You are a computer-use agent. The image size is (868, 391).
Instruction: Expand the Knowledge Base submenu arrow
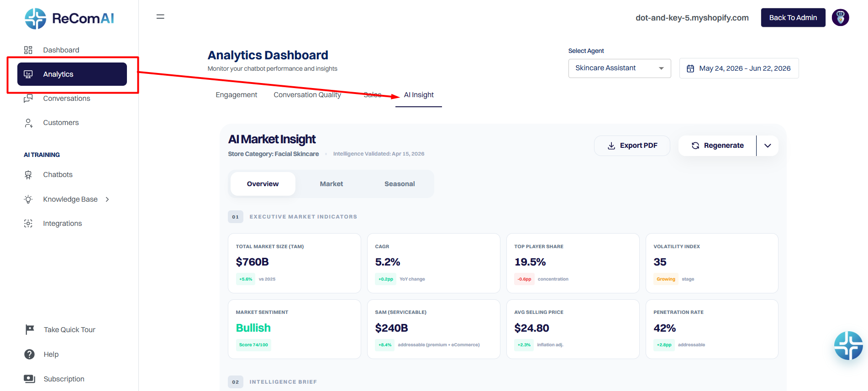pyautogui.click(x=107, y=199)
